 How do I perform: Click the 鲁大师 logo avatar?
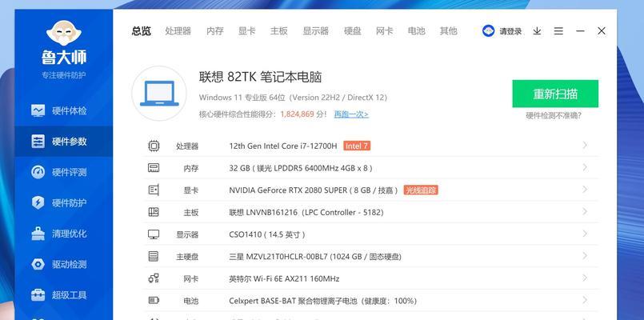pyautogui.click(x=64, y=33)
